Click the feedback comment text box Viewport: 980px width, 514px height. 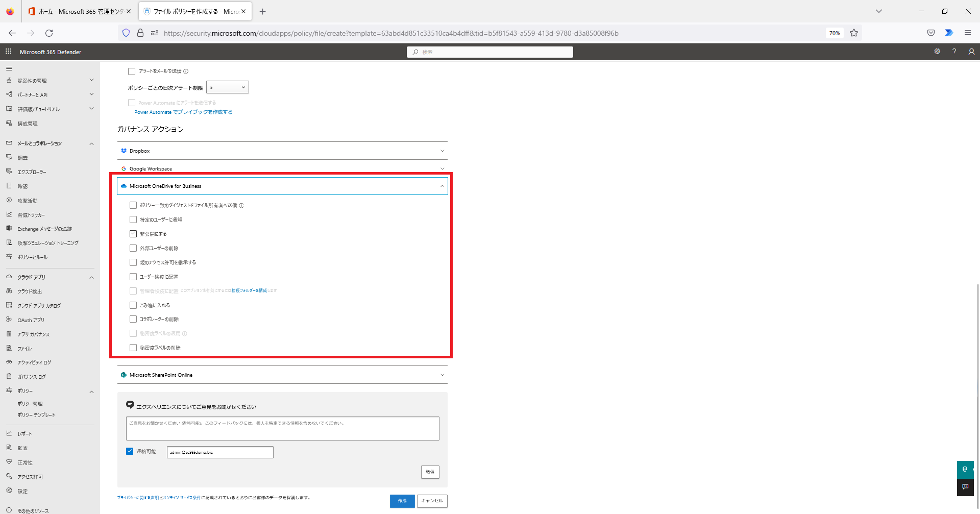tap(282, 428)
